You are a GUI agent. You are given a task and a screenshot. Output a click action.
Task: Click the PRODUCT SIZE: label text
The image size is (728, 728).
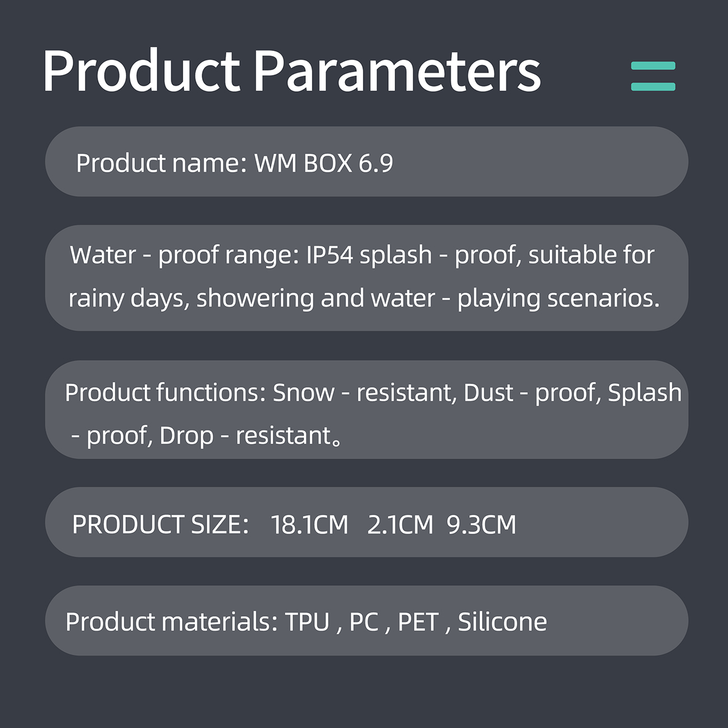tap(160, 525)
